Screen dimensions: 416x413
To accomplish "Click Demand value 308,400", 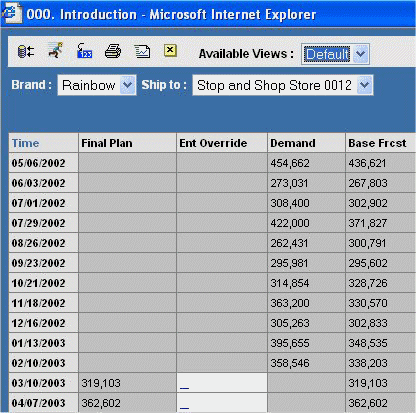I will 290,203.
